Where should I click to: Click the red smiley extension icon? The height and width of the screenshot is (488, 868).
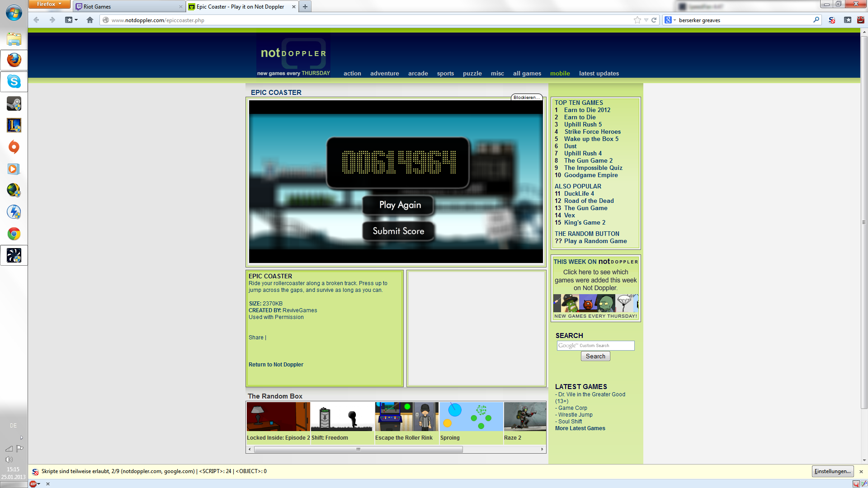tap(861, 20)
